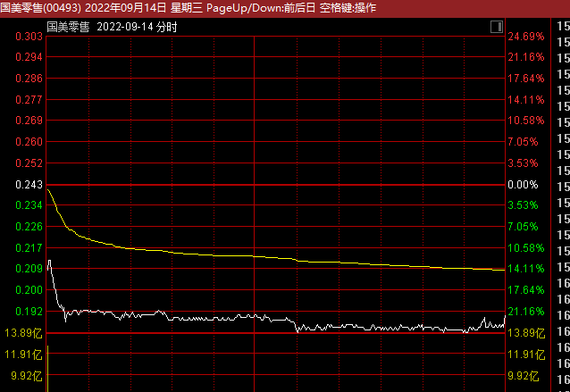This screenshot has width=570, height=392.
Task: Select the left 9.92亿 volume label
Action: tap(24, 376)
